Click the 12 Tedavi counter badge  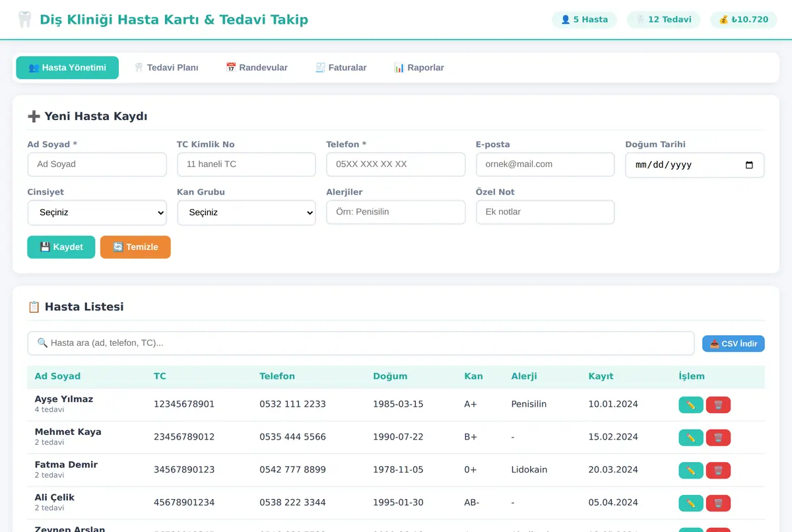coord(663,20)
